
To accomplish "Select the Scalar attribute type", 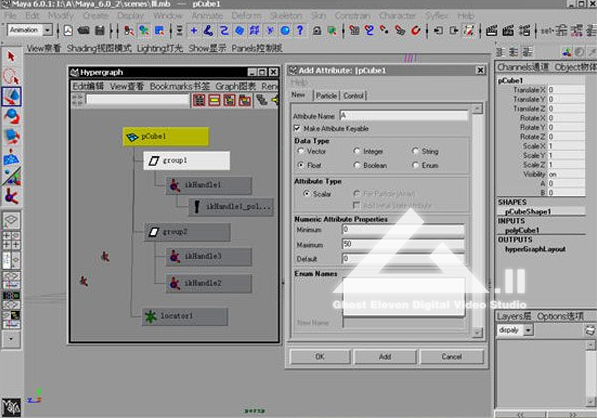I will click(306, 193).
